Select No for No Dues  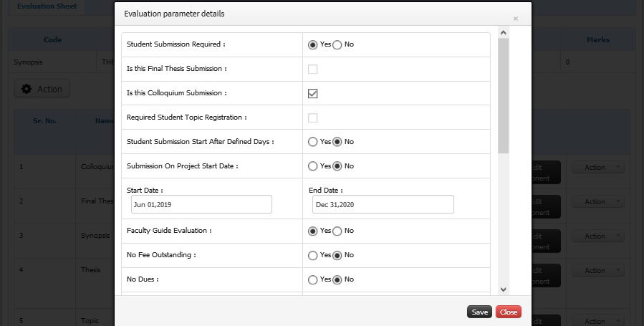tap(337, 279)
